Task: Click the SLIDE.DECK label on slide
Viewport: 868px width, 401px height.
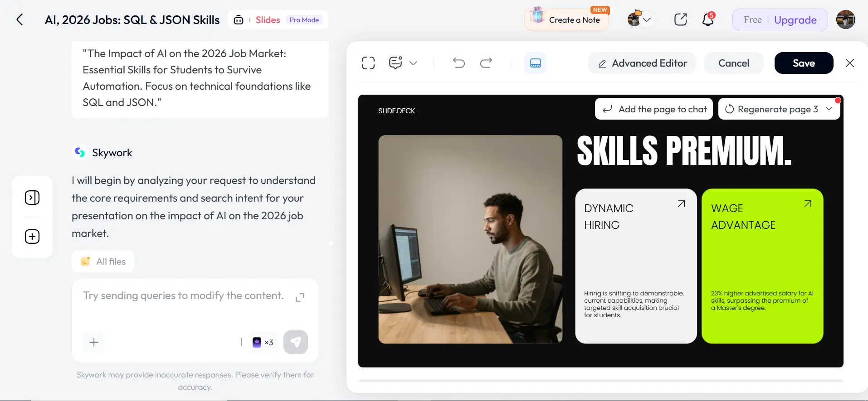Action: tap(396, 111)
